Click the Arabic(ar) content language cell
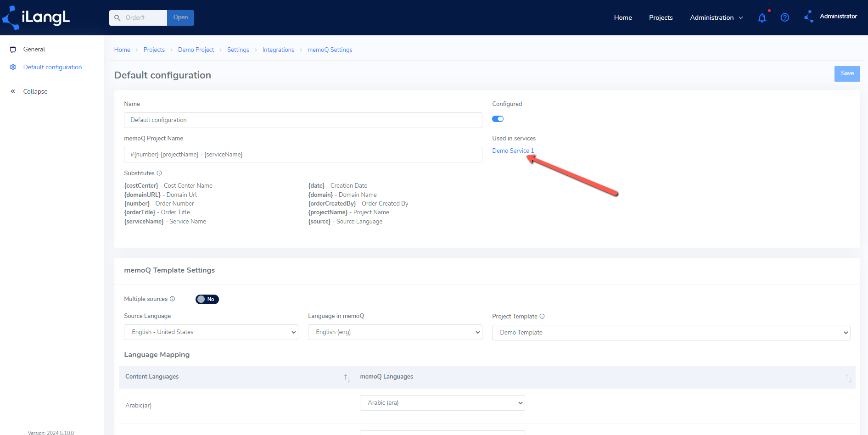The image size is (868, 435). coord(138,405)
